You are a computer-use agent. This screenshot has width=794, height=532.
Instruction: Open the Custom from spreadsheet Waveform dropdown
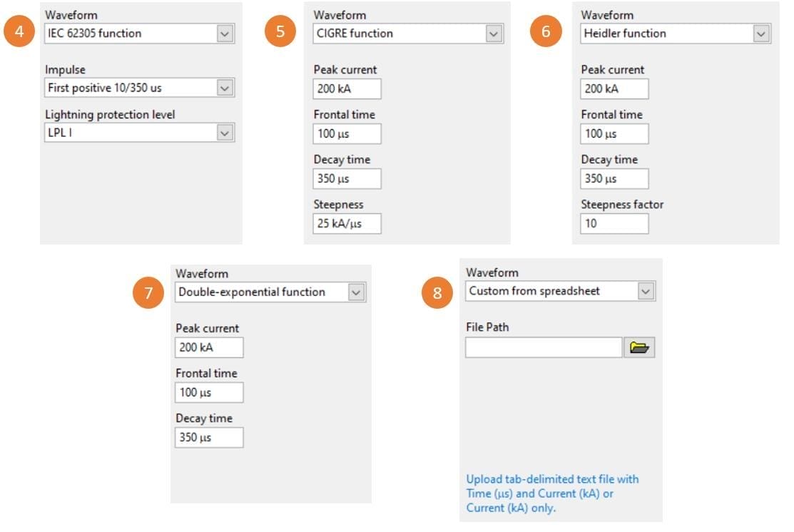tap(645, 291)
